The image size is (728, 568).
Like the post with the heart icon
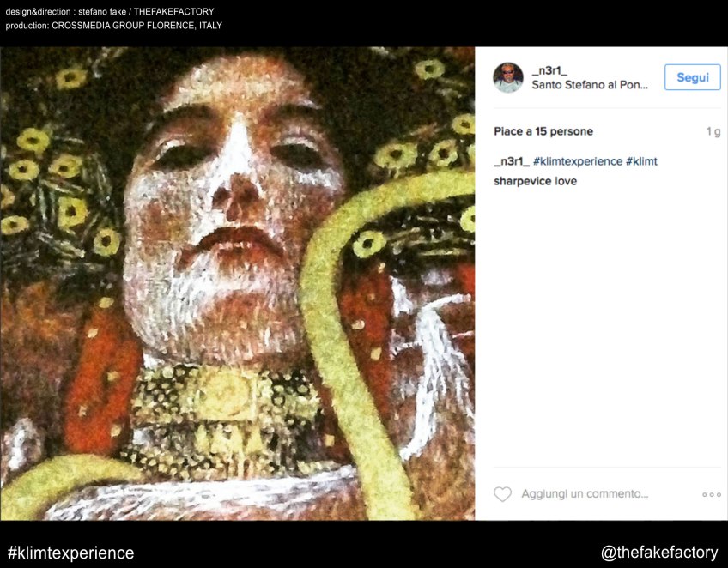[x=502, y=494]
